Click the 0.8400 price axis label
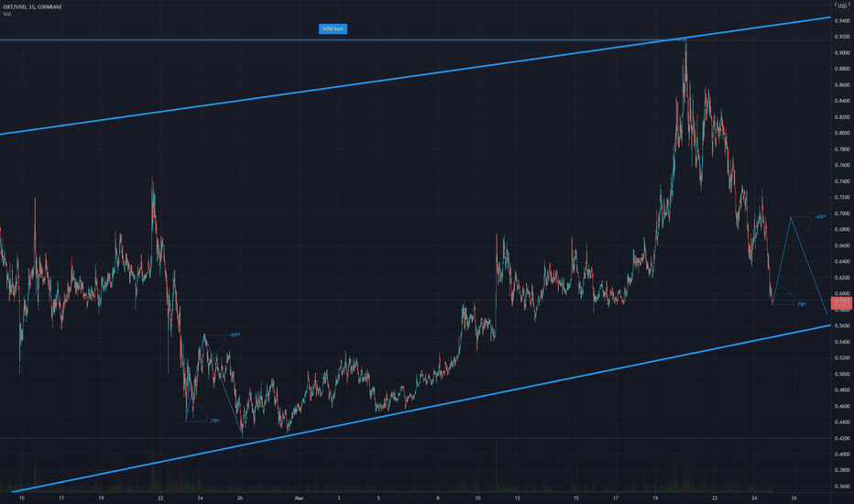 [x=842, y=102]
